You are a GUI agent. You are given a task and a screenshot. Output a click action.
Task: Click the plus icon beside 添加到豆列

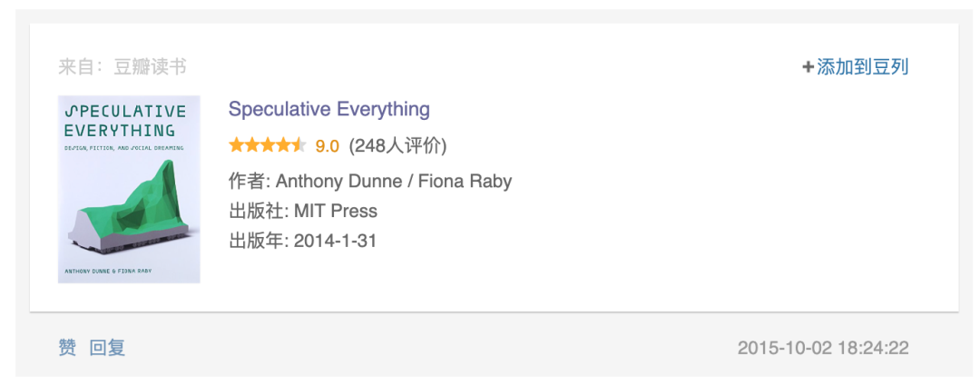point(808,67)
